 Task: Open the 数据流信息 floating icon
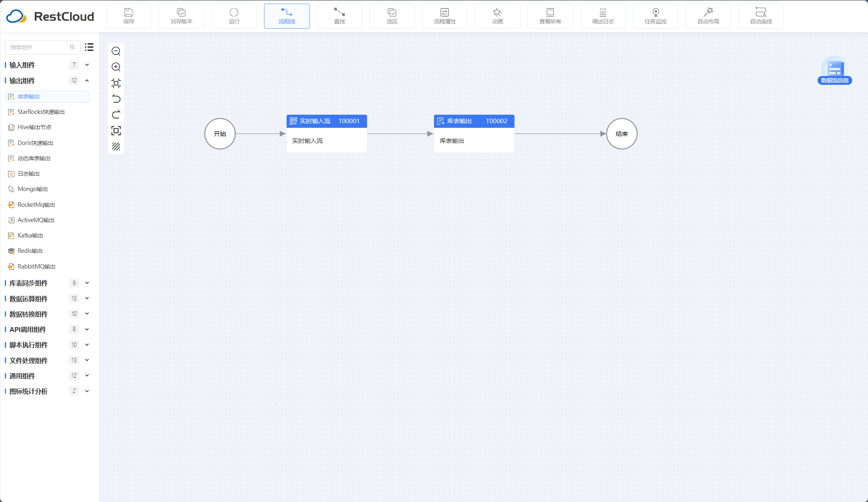834,70
